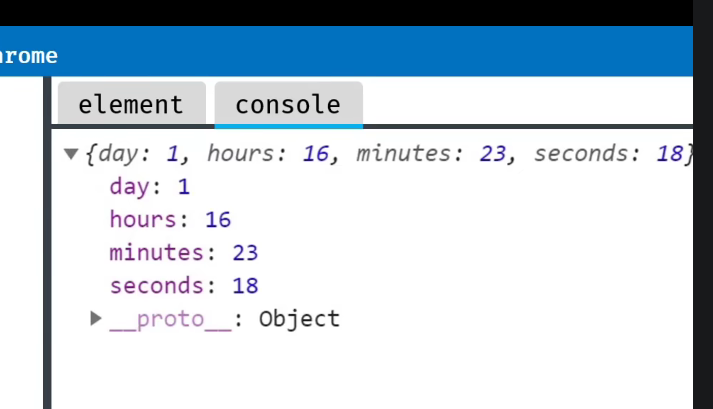
Task: Collapse the logged object with down triangle
Action: [x=71, y=154]
